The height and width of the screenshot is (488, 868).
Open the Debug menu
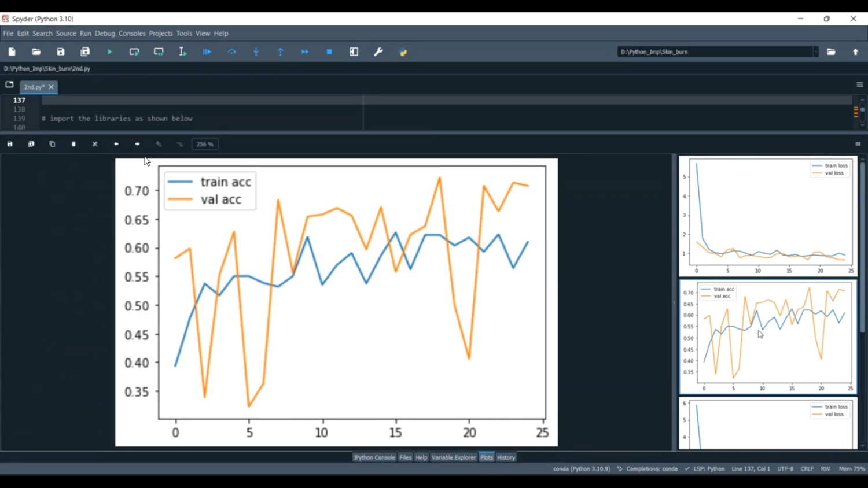click(x=105, y=34)
